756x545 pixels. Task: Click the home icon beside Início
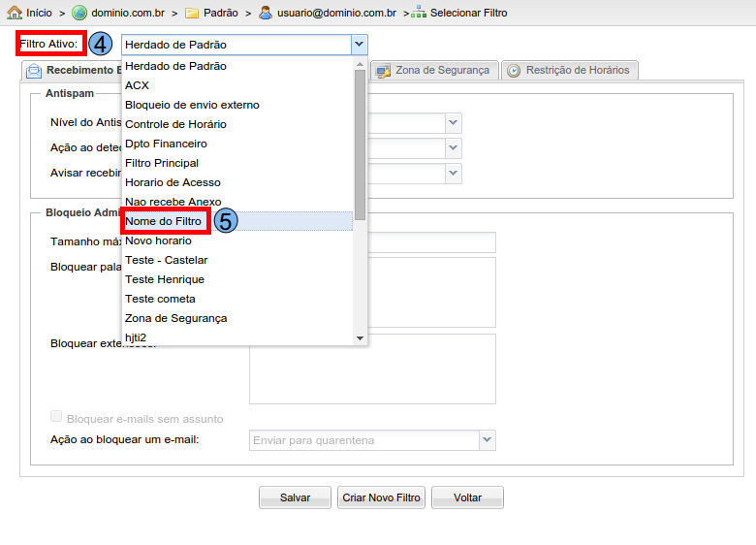point(15,13)
